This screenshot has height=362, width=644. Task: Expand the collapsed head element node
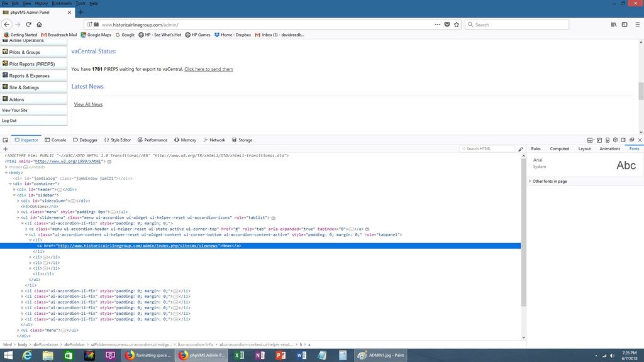tap(6, 167)
